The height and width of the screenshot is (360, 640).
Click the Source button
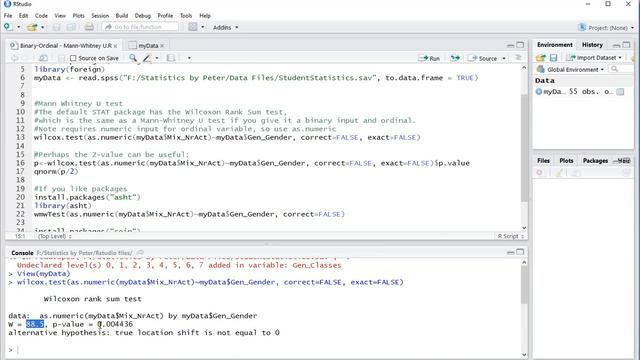[482, 58]
